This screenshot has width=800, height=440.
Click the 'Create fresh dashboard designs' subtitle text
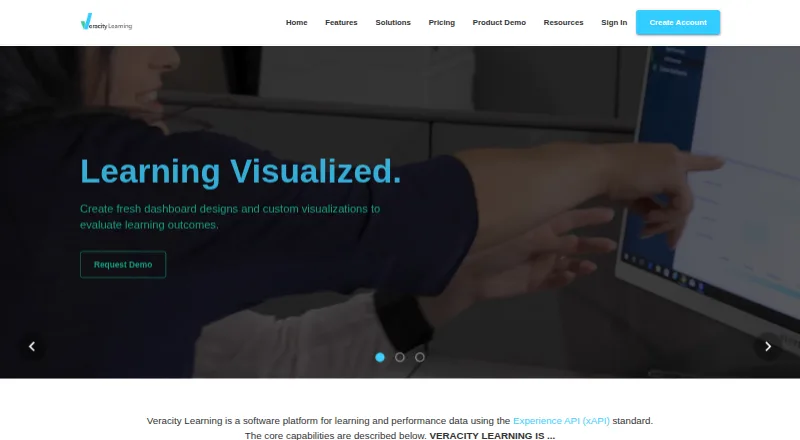[230, 216]
